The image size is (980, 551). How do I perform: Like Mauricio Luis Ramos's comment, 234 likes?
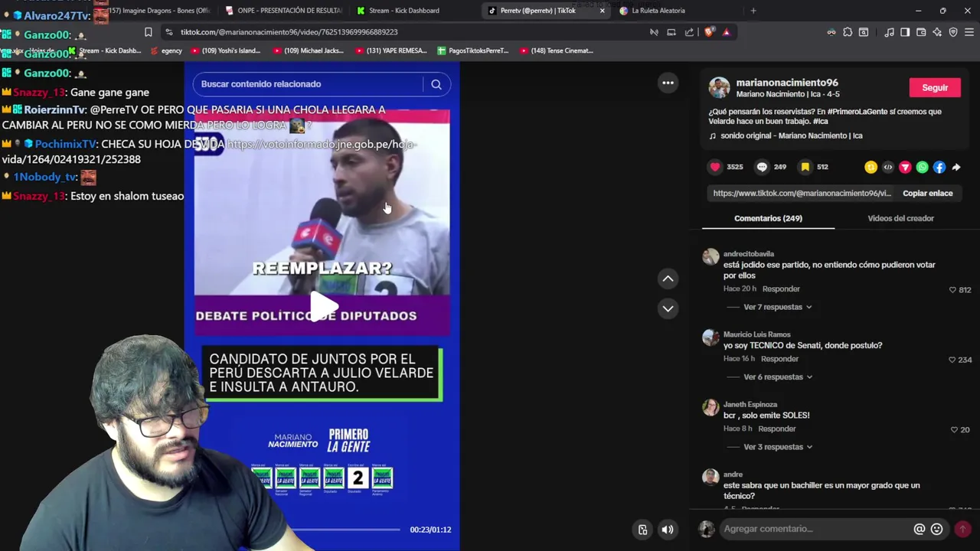952,360
